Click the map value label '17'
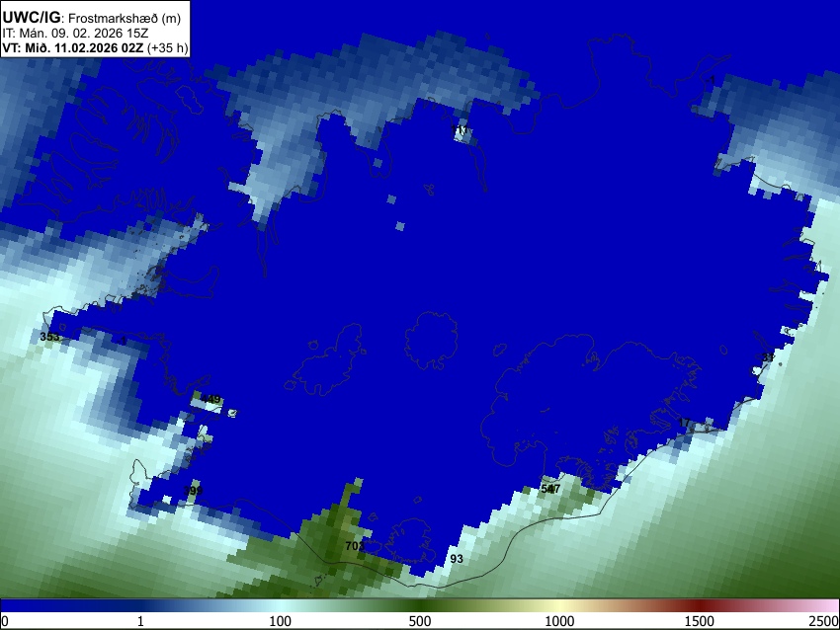840x630 pixels. coord(684,423)
